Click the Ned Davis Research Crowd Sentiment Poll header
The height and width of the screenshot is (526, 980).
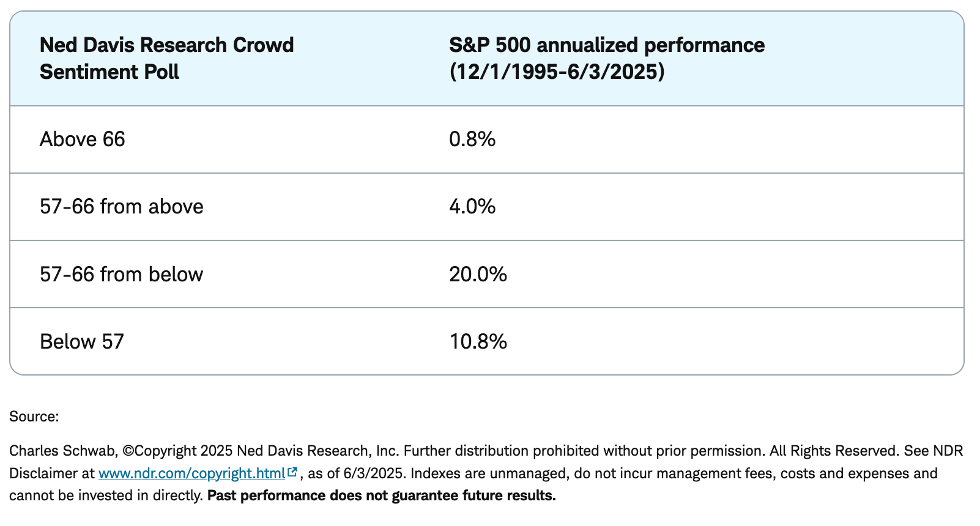[x=166, y=58]
